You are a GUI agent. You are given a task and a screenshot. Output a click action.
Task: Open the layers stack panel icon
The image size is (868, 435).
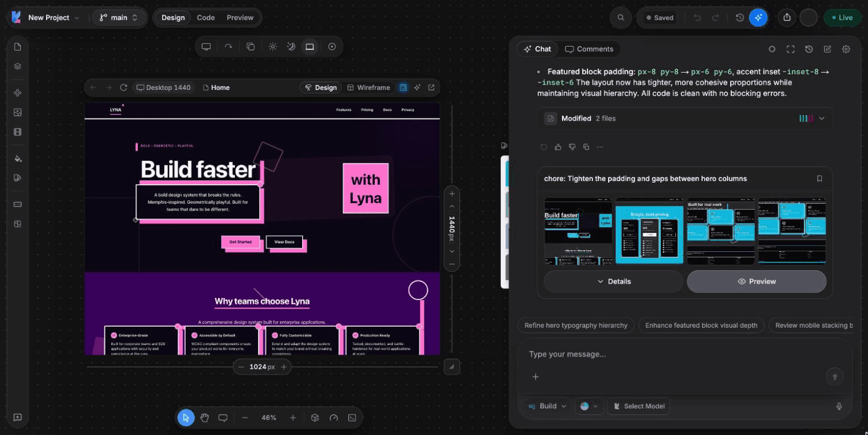[x=17, y=66]
